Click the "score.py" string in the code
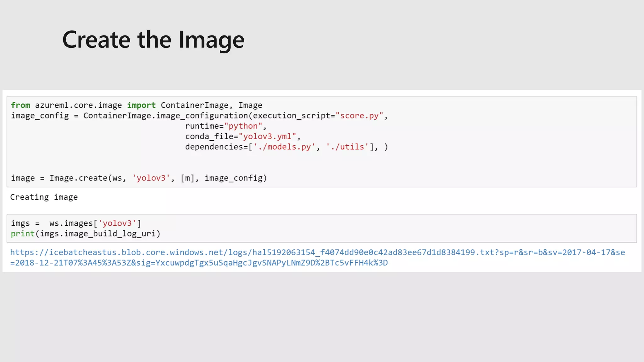Screen dimensions: 644x362 pos(359,116)
